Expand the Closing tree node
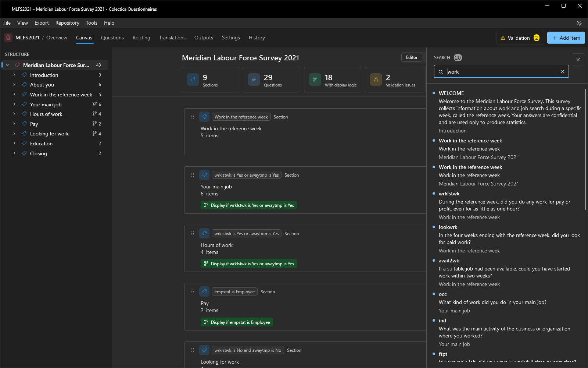Image resolution: width=588 pixels, height=368 pixels. [x=14, y=153]
